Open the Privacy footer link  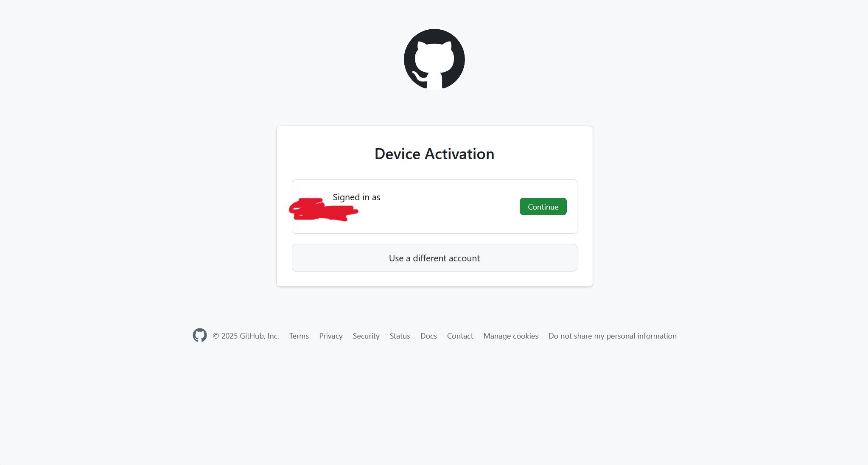click(331, 336)
